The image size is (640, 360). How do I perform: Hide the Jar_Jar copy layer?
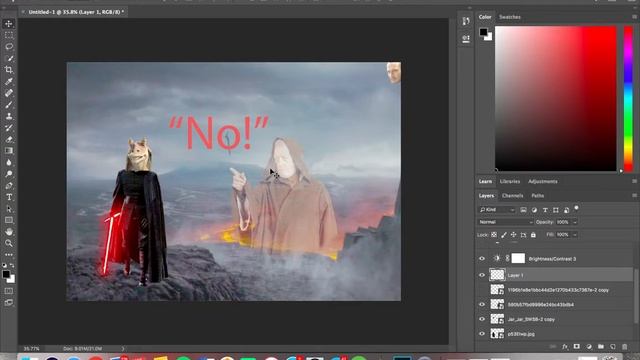(482, 319)
